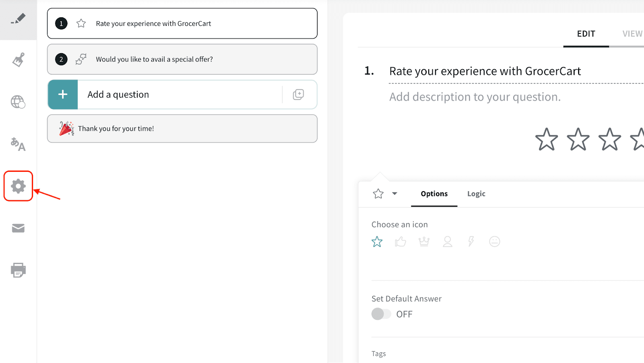The image size is (644, 363).
Task: Click the duplicate question icon
Action: (298, 95)
